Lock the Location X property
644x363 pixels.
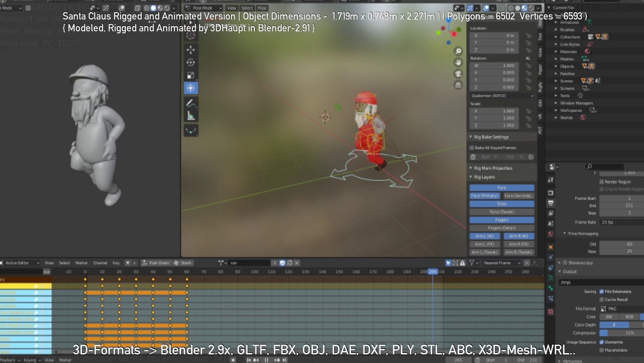coord(528,35)
